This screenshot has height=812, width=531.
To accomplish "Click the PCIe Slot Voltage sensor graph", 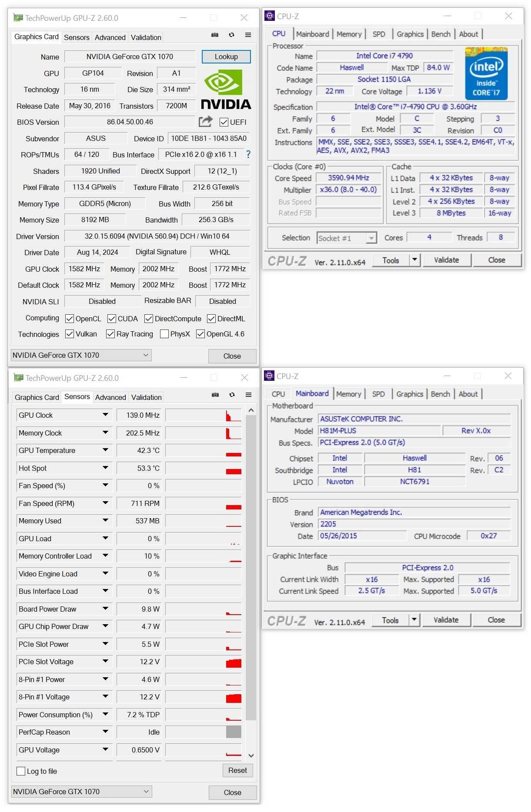I will point(204,662).
